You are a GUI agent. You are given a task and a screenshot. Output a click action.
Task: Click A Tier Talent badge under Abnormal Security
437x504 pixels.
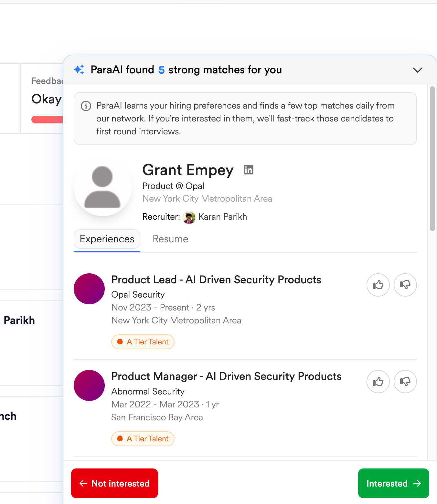[143, 439]
